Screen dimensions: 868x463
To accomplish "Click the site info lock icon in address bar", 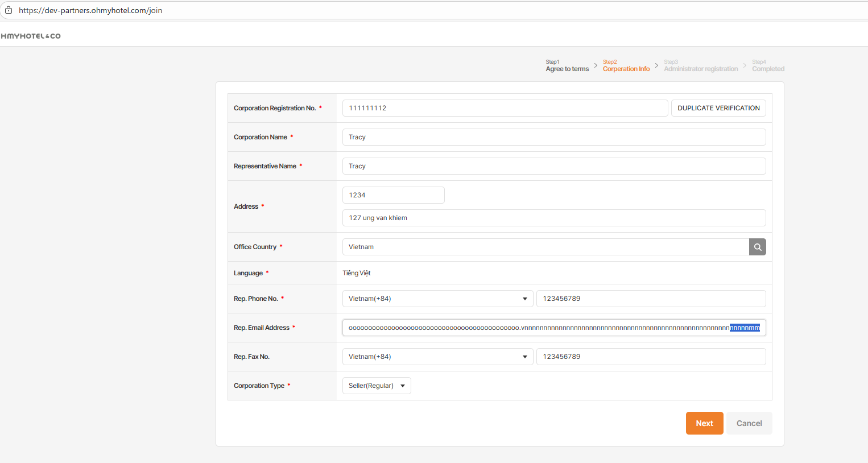I will coord(9,10).
